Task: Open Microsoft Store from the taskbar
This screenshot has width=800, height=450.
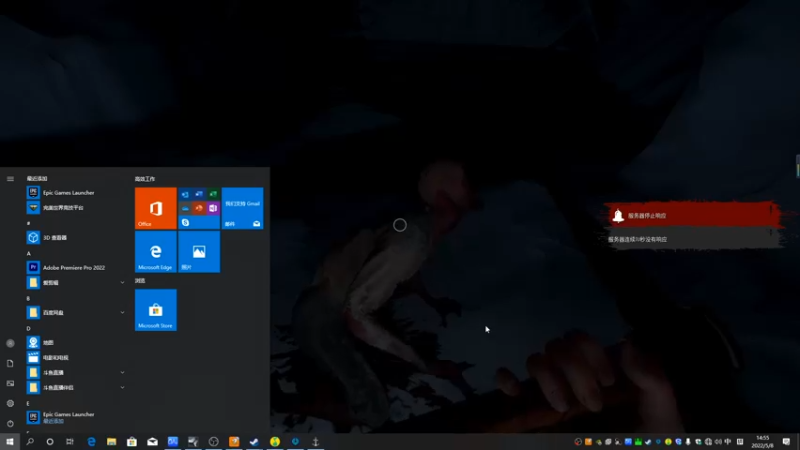Action: (x=132, y=441)
